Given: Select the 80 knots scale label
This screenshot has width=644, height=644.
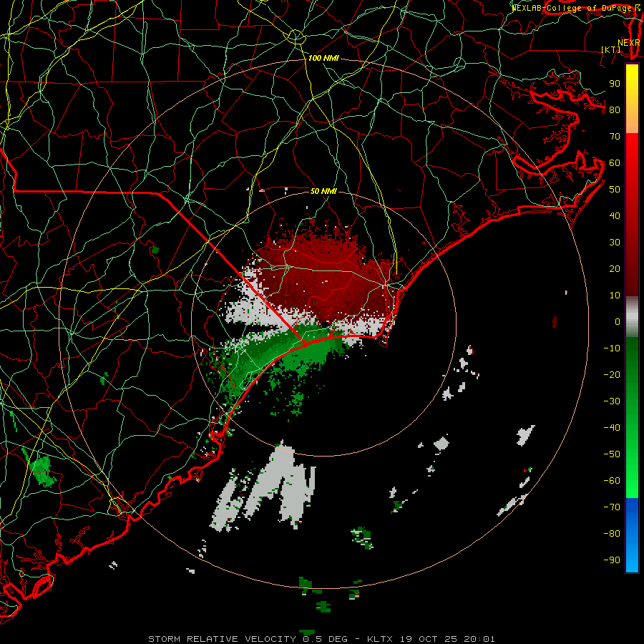Looking at the screenshot, I should (x=615, y=110).
